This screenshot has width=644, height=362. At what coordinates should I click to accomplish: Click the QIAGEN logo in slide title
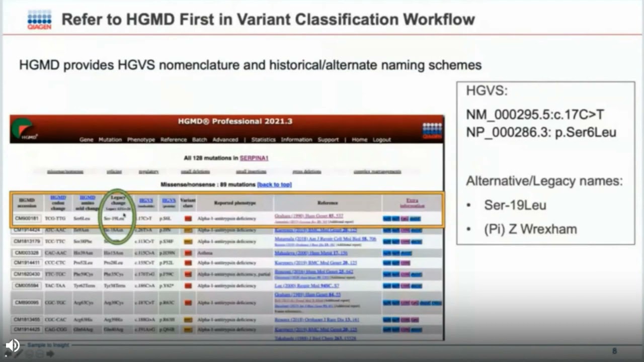tap(39, 20)
